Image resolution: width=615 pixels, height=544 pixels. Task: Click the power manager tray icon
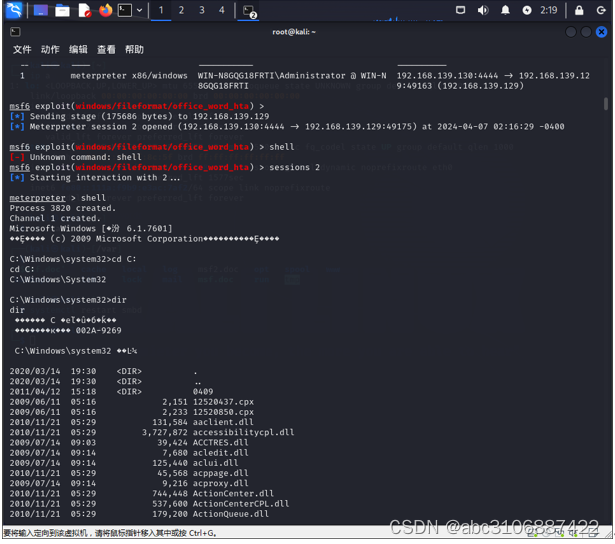pos(527,10)
